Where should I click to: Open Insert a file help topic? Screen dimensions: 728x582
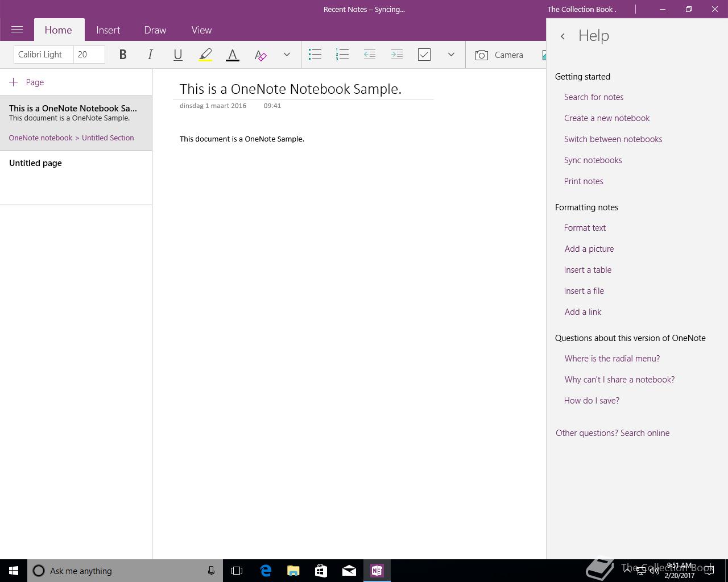pyautogui.click(x=584, y=291)
